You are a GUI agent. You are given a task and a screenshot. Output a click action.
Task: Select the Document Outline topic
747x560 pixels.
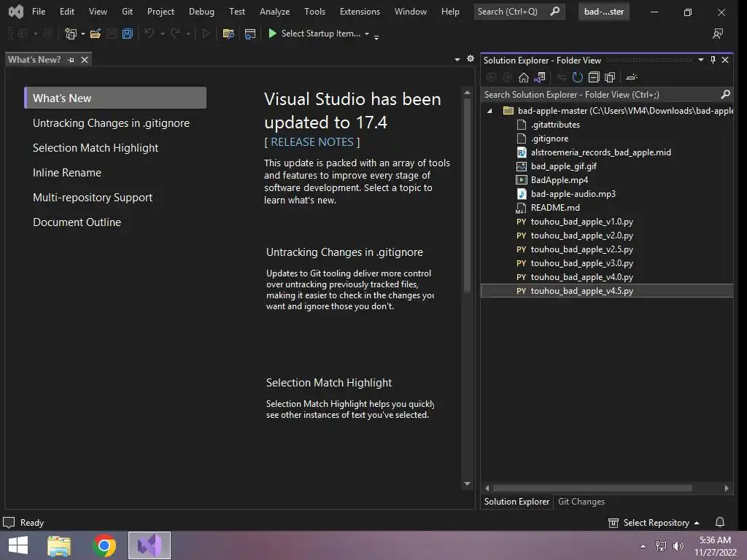coord(77,222)
